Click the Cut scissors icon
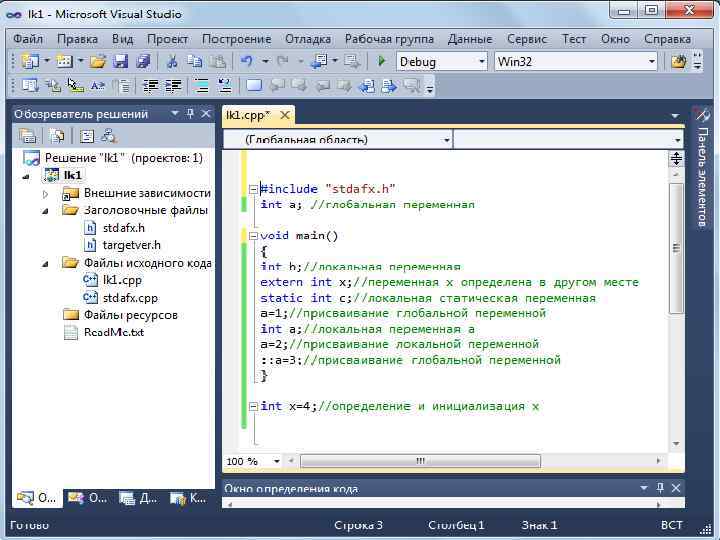 click(172, 62)
